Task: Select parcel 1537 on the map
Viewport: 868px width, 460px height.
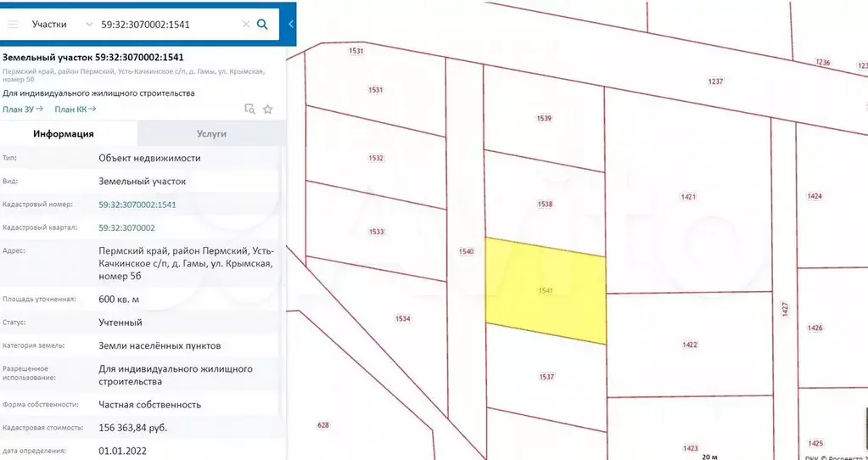Action: click(x=546, y=377)
